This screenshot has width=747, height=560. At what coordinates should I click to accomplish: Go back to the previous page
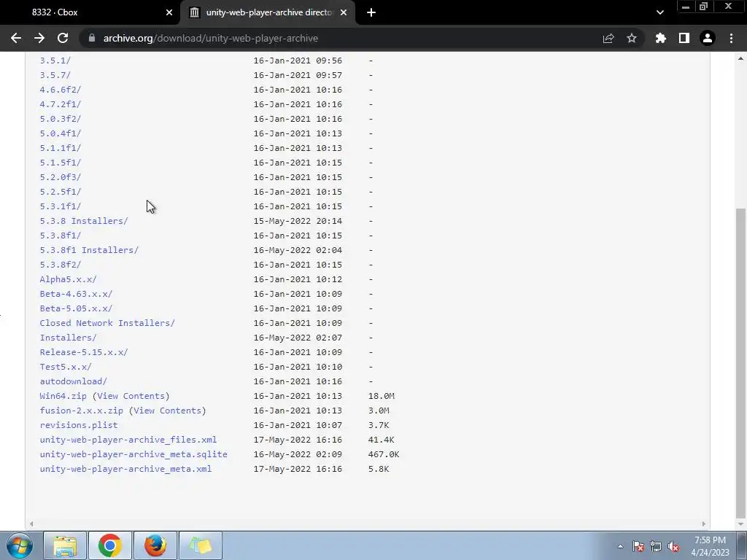coord(16,38)
